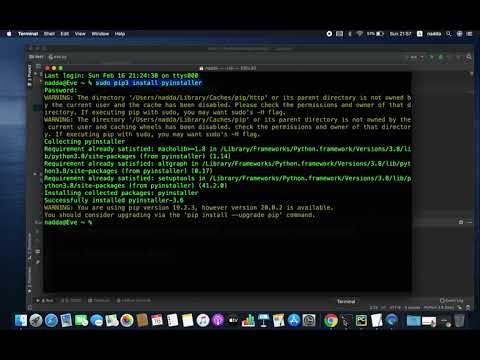
Task: Open Google Chrome from the Dock
Action: [331, 321]
